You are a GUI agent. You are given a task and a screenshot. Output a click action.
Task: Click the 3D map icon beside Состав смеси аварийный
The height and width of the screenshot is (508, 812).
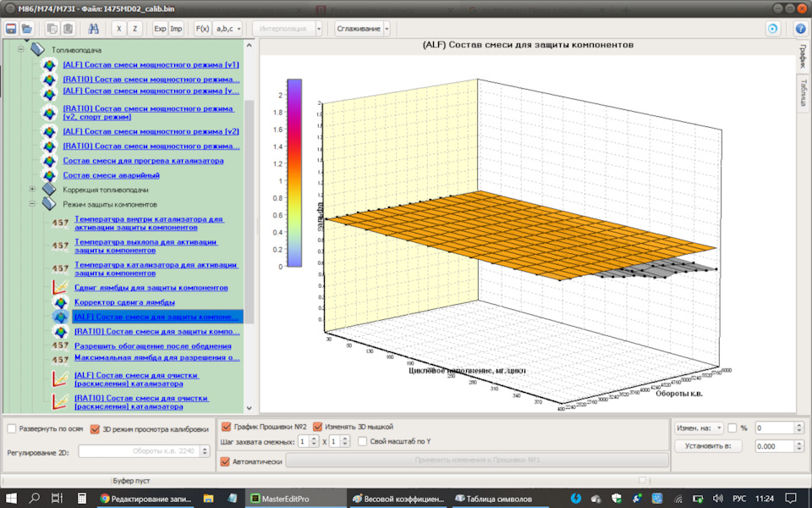[49, 175]
